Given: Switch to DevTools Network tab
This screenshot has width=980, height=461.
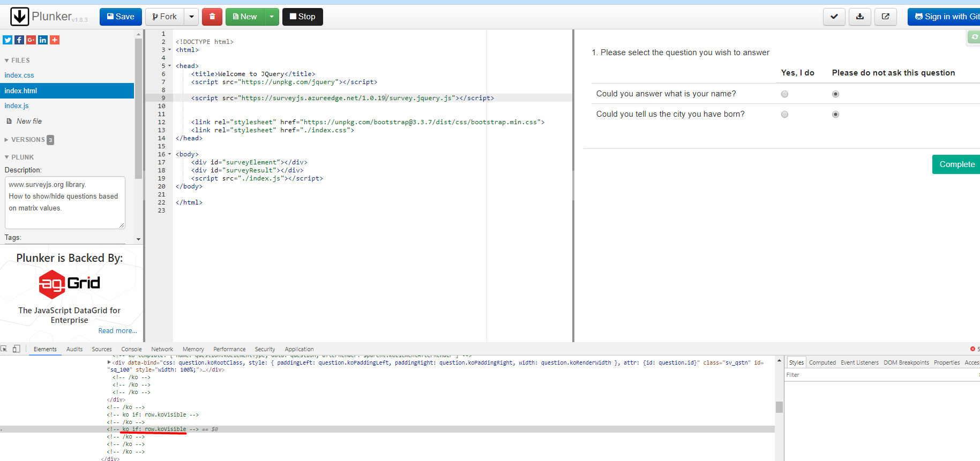Looking at the screenshot, I should 162,349.
